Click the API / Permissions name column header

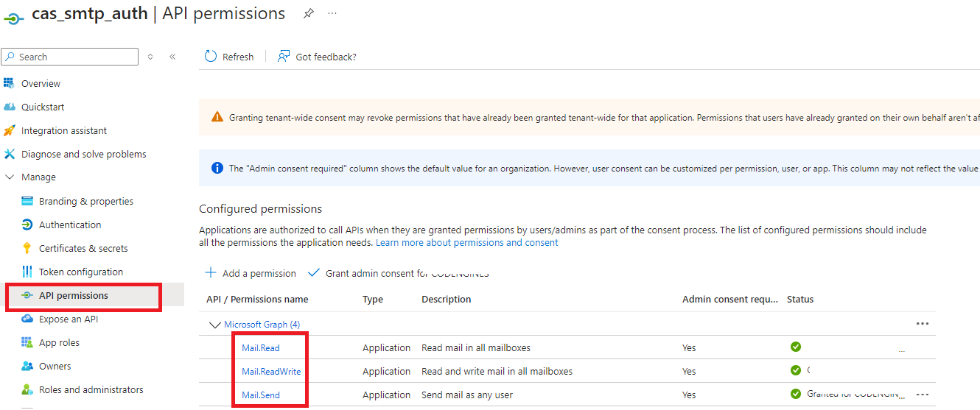click(257, 299)
